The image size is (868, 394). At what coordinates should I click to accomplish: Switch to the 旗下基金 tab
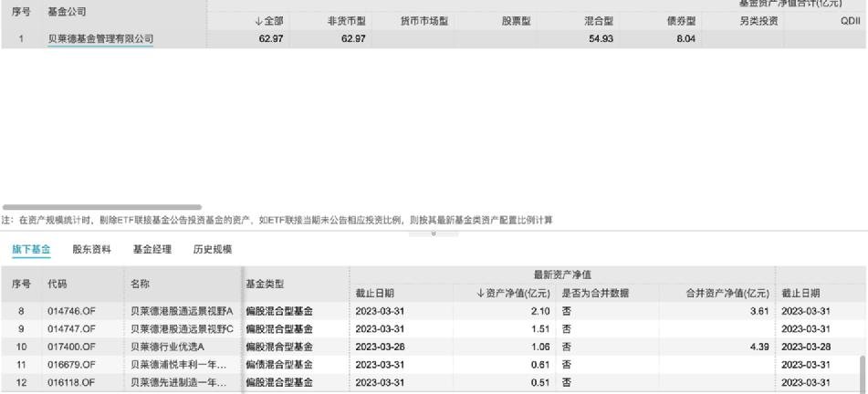pyautogui.click(x=31, y=250)
